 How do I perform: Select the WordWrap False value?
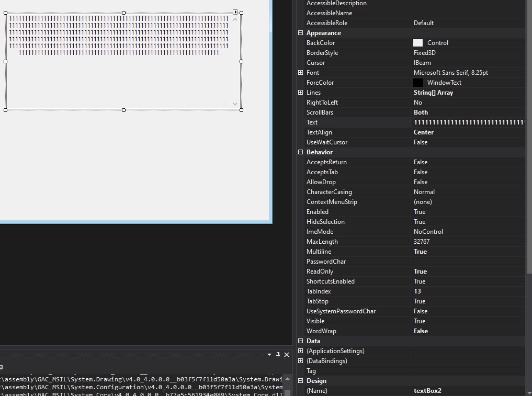point(421,331)
